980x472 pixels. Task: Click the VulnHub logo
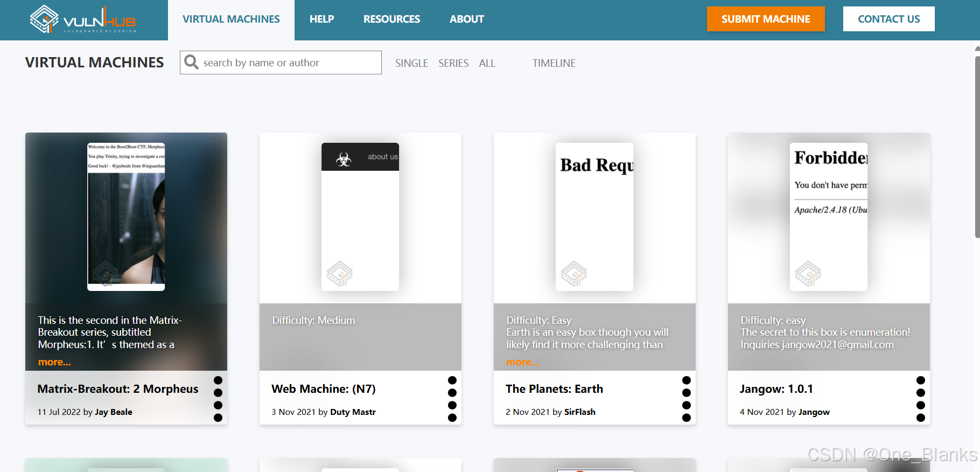83,19
